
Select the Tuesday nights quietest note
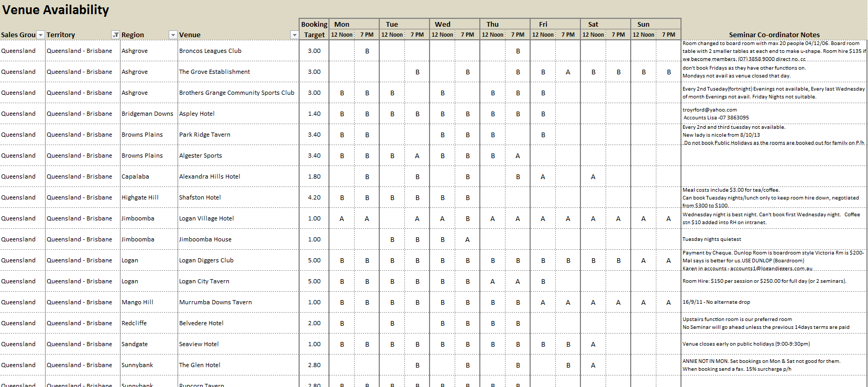(x=711, y=239)
